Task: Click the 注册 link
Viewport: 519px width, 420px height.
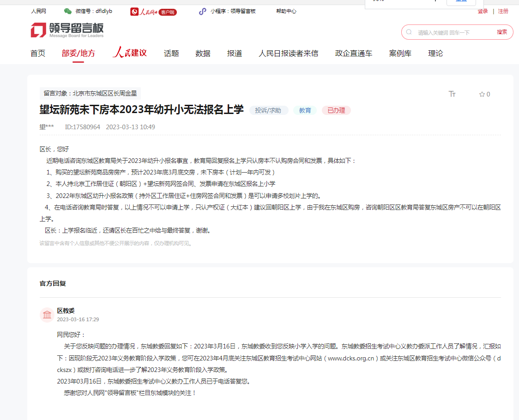Action: click(x=503, y=11)
